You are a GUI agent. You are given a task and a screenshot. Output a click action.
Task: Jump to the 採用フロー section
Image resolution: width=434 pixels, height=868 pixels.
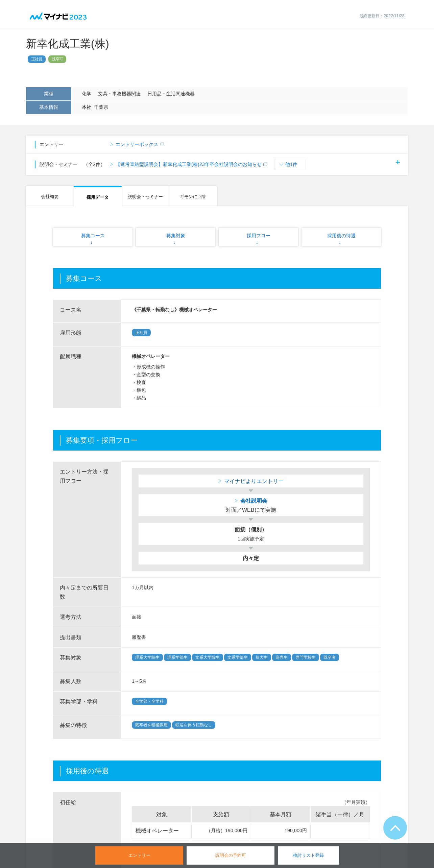[x=258, y=237]
